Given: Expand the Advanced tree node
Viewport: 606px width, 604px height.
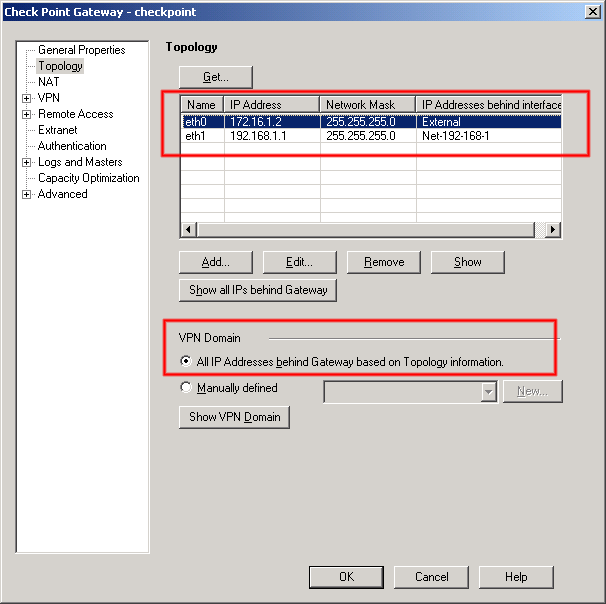Looking at the screenshot, I should (x=26, y=194).
